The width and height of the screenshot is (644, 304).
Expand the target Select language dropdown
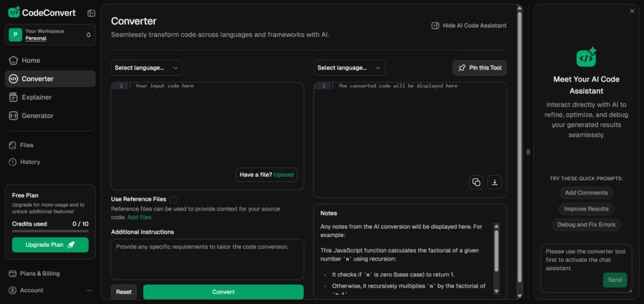coord(349,68)
